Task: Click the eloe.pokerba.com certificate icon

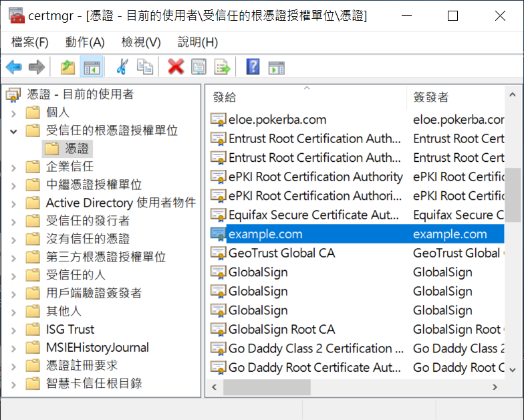Action: (x=218, y=120)
